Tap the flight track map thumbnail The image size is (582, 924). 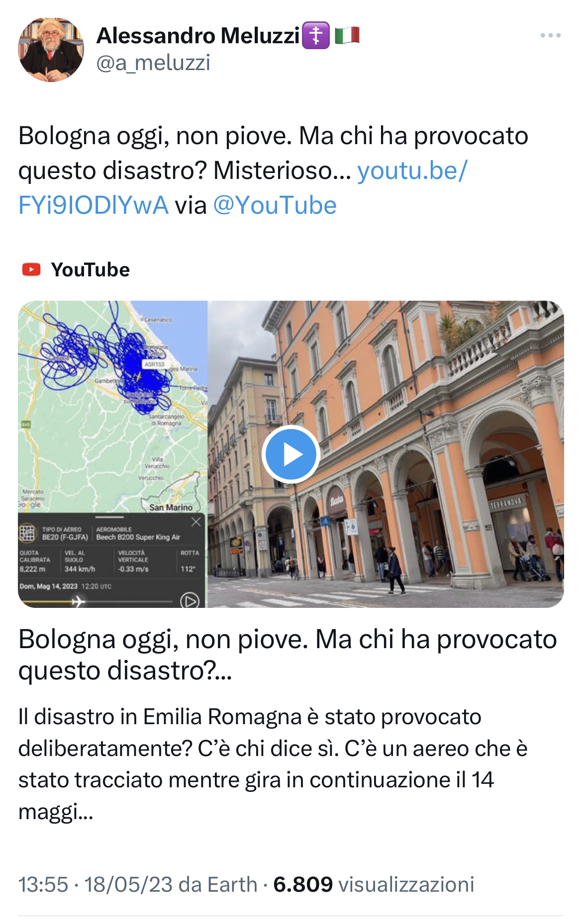click(112, 407)
